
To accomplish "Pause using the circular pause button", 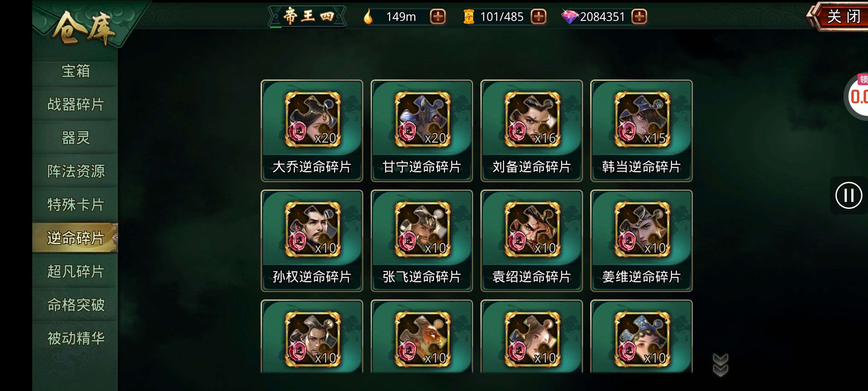I will point(848,195).
